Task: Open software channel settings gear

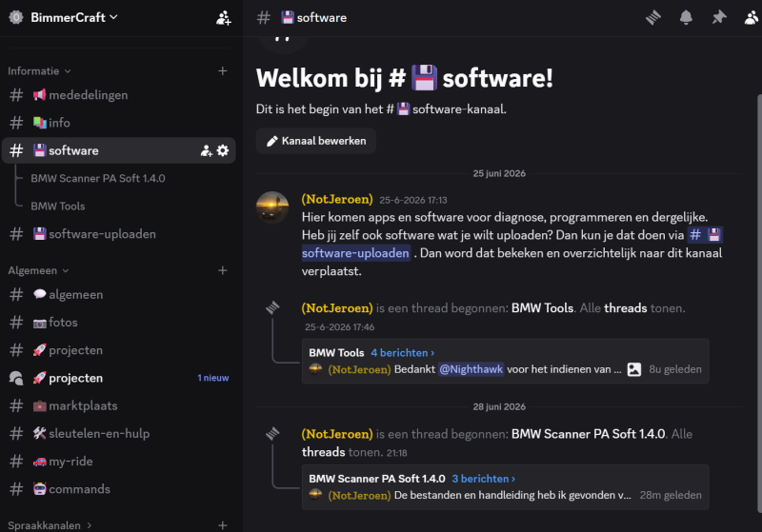Action: coord(223,150)
